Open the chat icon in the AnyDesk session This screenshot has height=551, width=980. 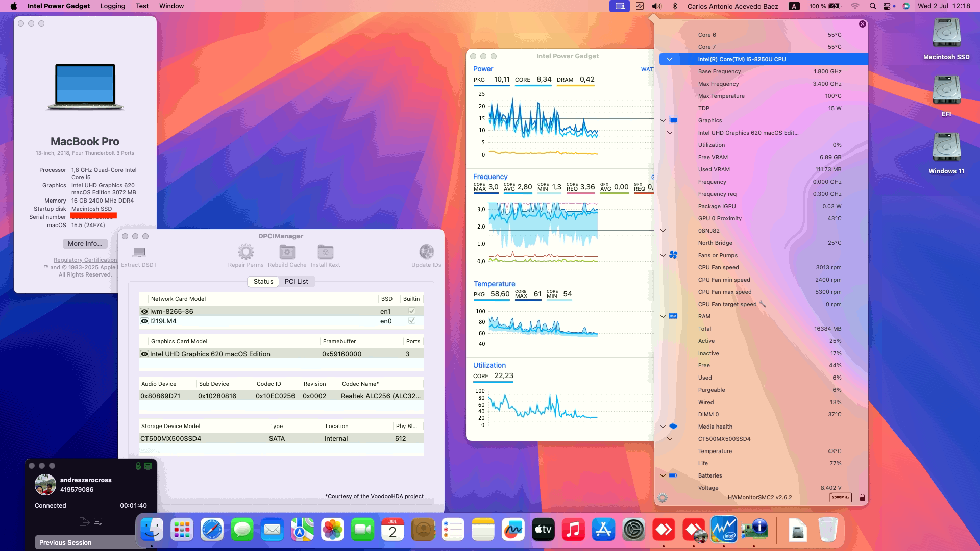(x=98, y=521)
